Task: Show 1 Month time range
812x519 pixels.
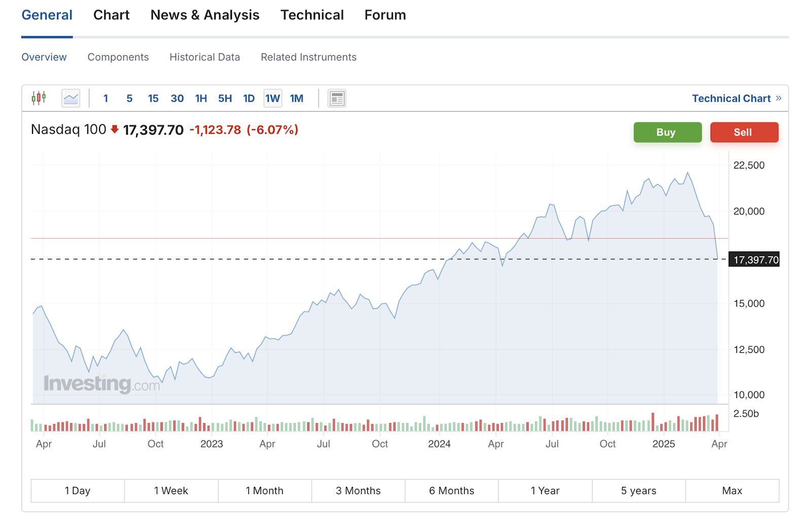Action: click(265, 491)
